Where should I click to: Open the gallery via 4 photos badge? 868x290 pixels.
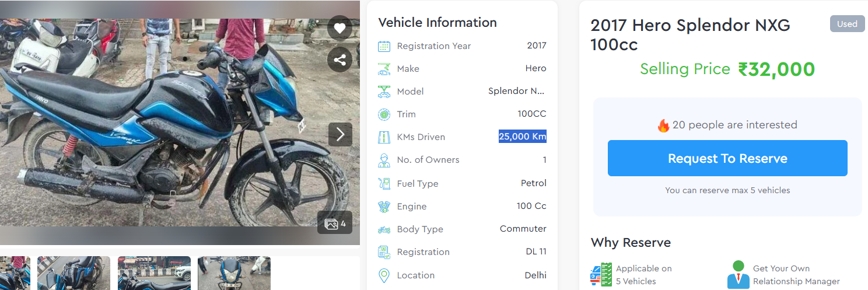pyautogui.click(x=335, y=223)
